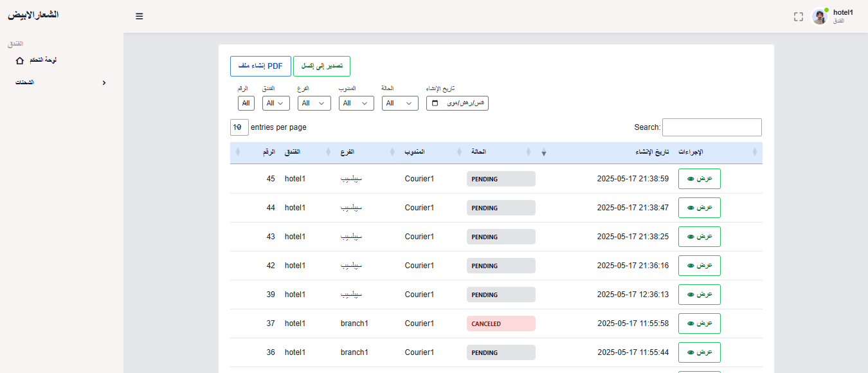Open the entries per page selector
This screenshot has height=373, width=868.
point(239,127)
